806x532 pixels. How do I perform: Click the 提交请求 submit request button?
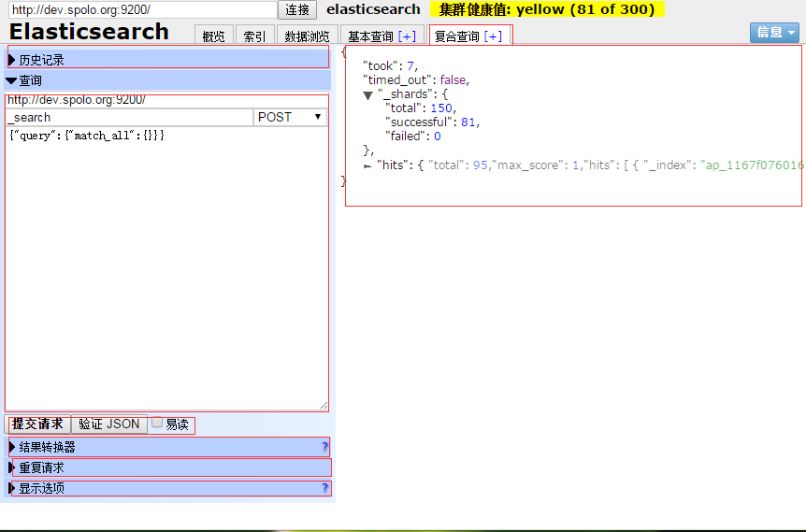pos(37,424)
